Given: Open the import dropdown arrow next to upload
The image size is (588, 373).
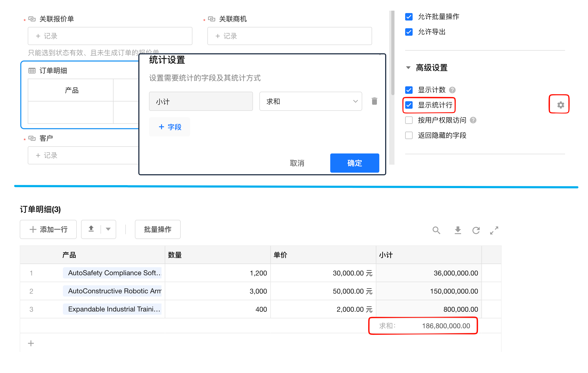Looking at the screenshot, I should [108, 229].
